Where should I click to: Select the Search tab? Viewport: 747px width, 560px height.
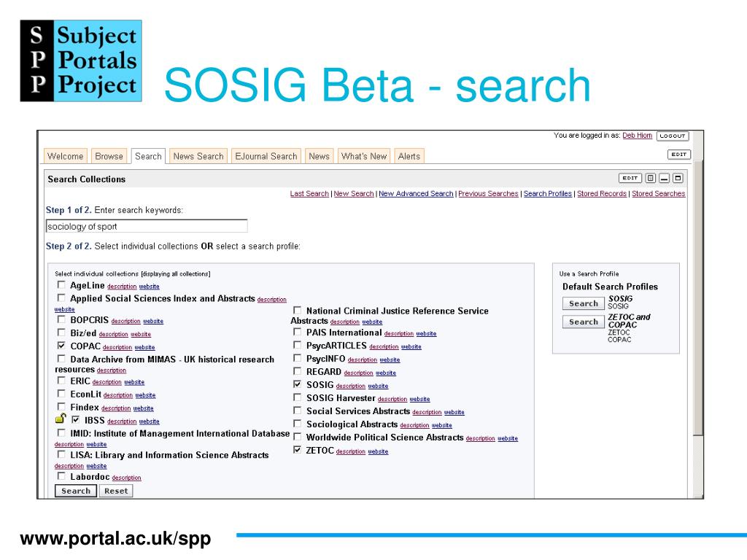(148, 156)
